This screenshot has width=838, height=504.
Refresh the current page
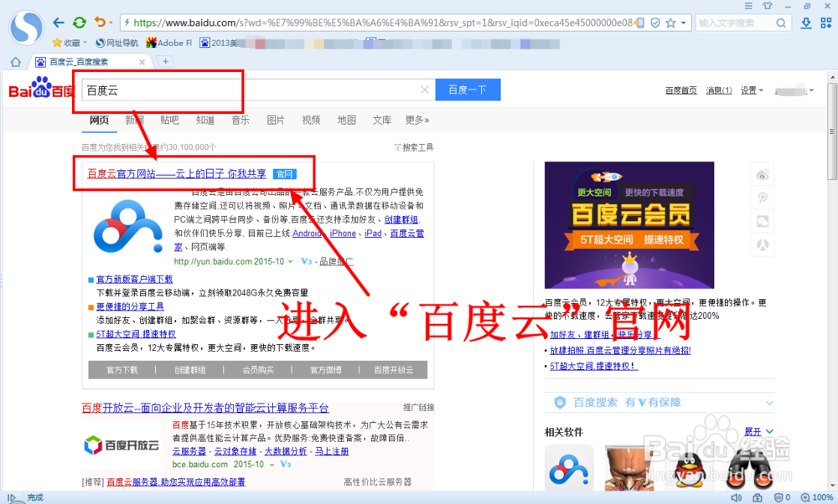[x=79, y=23]
